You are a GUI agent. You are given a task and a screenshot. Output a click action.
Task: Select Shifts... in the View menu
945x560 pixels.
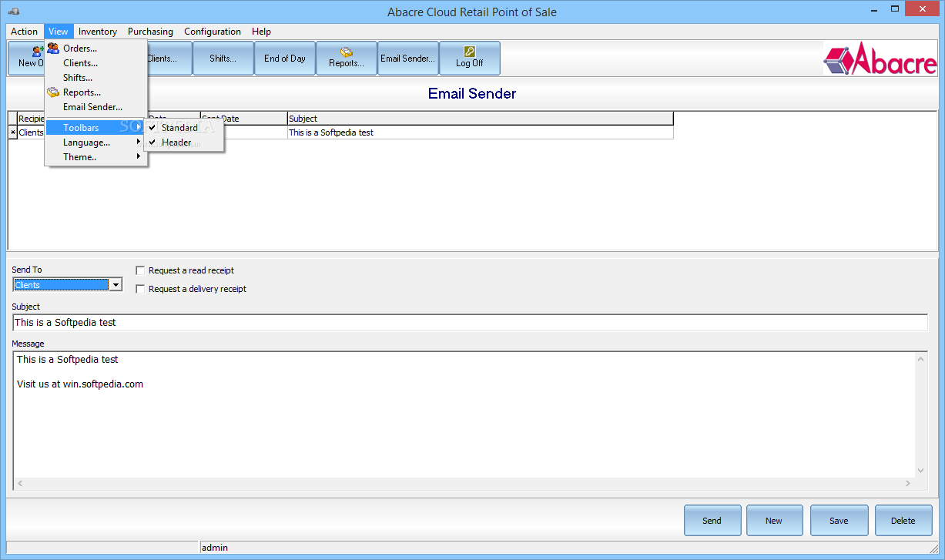point(96,78)
